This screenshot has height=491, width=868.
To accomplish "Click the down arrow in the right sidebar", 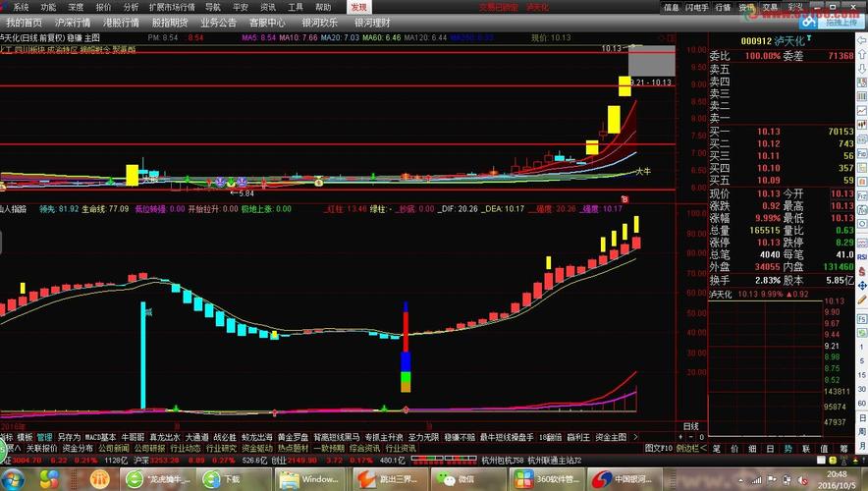I will click(x=862, y=69).
